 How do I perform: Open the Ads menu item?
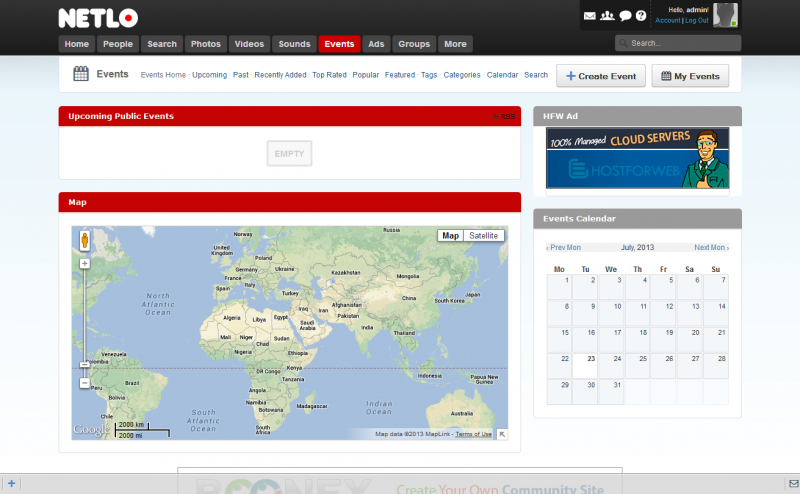click(376, 44)
